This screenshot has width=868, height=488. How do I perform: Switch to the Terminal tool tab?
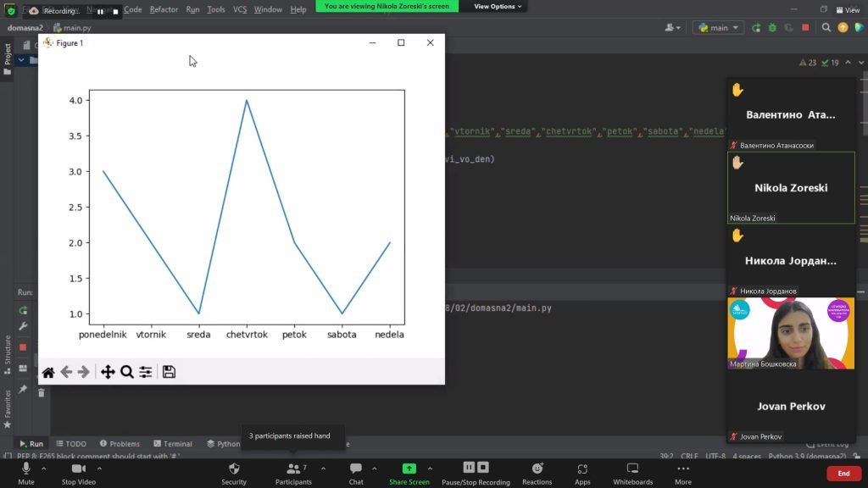172,444
